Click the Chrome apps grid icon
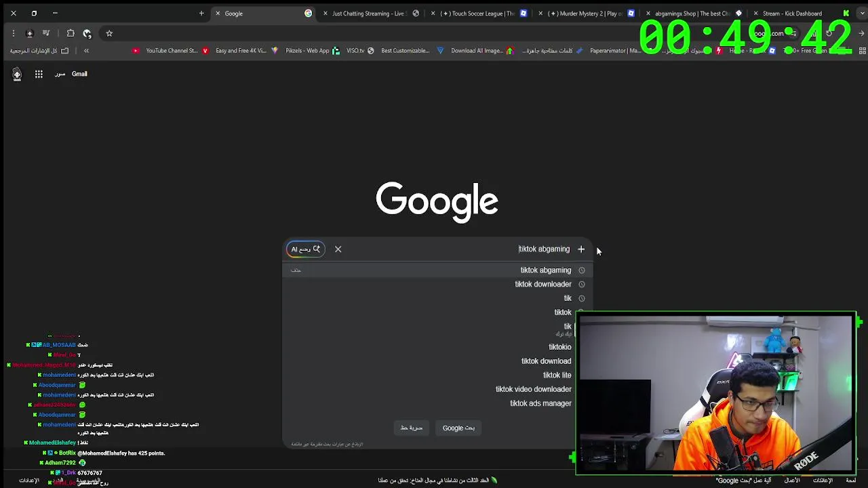Screen dimensions: 868x488 [862, 51]
